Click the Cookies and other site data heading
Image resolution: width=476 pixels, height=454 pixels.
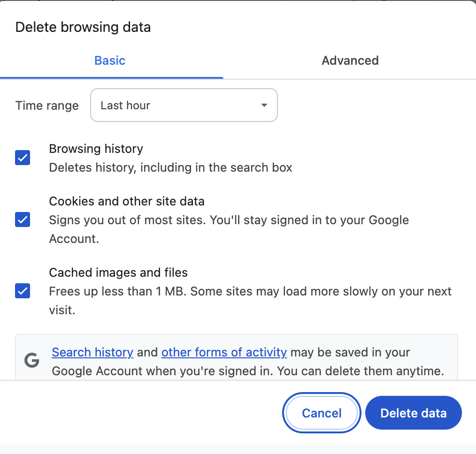(127, 201)
